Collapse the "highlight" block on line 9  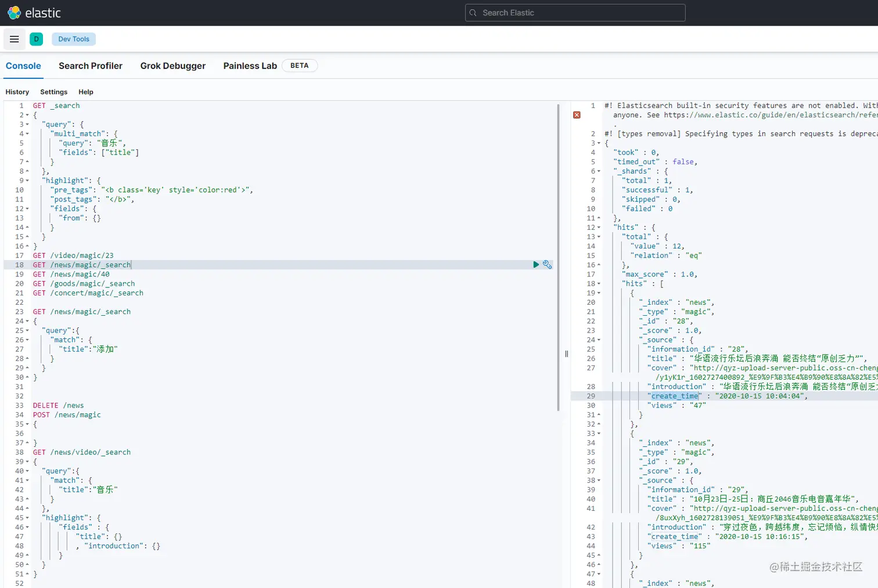tap(27, 181)
